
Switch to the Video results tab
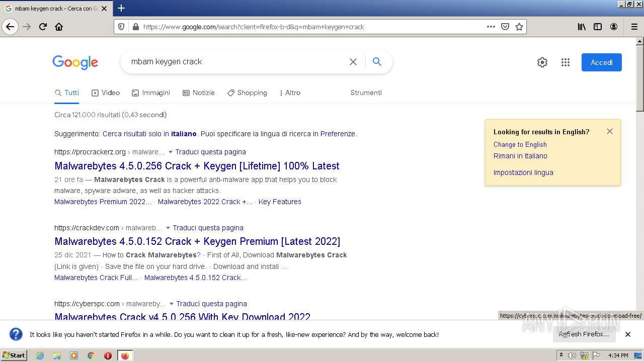click(106, 93)
